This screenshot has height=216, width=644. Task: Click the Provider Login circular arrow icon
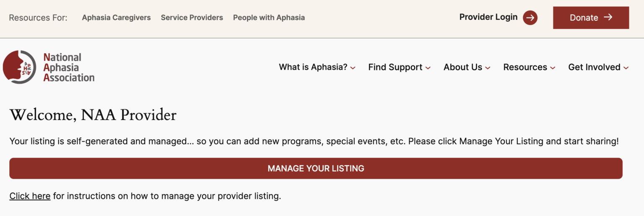tap(530, 18)
